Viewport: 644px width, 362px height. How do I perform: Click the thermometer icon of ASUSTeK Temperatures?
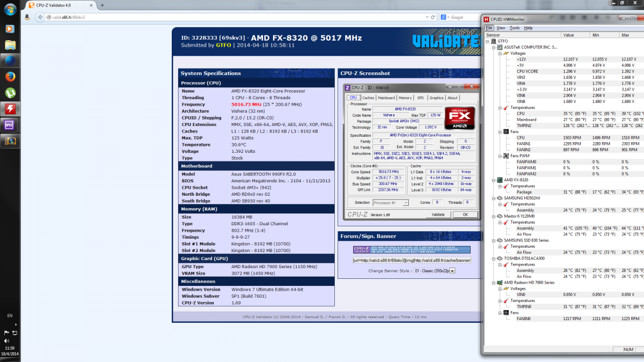click(x=506, y=107)
